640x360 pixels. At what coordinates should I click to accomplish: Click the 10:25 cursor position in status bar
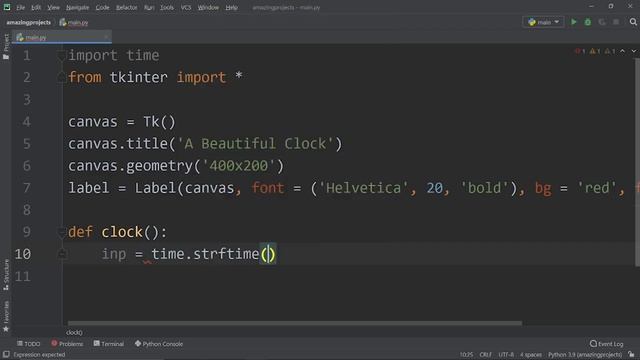coord(466,355)
